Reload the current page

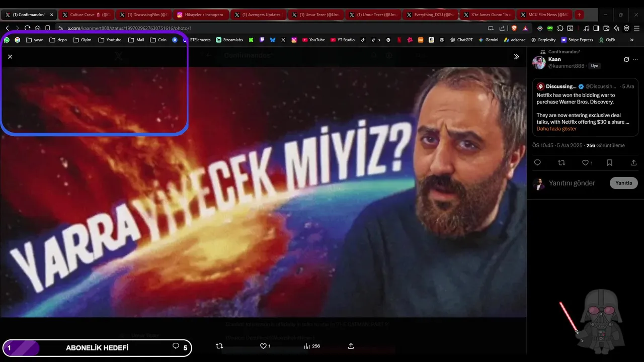tap(27, 28)
